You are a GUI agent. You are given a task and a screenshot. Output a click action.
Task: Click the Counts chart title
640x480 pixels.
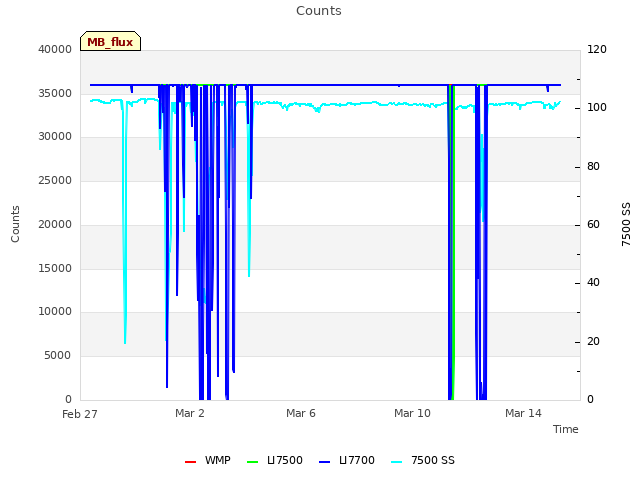(319, 11)
